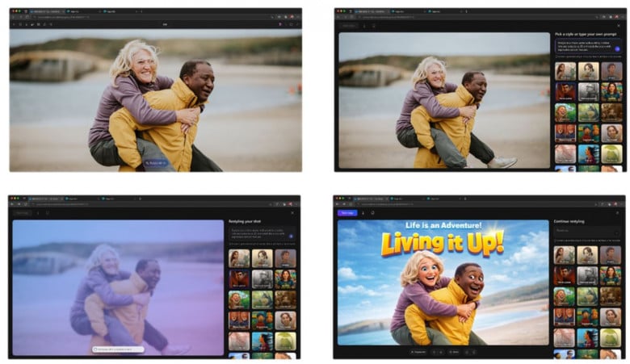Click the left pill button below the cartoon image

418,352
